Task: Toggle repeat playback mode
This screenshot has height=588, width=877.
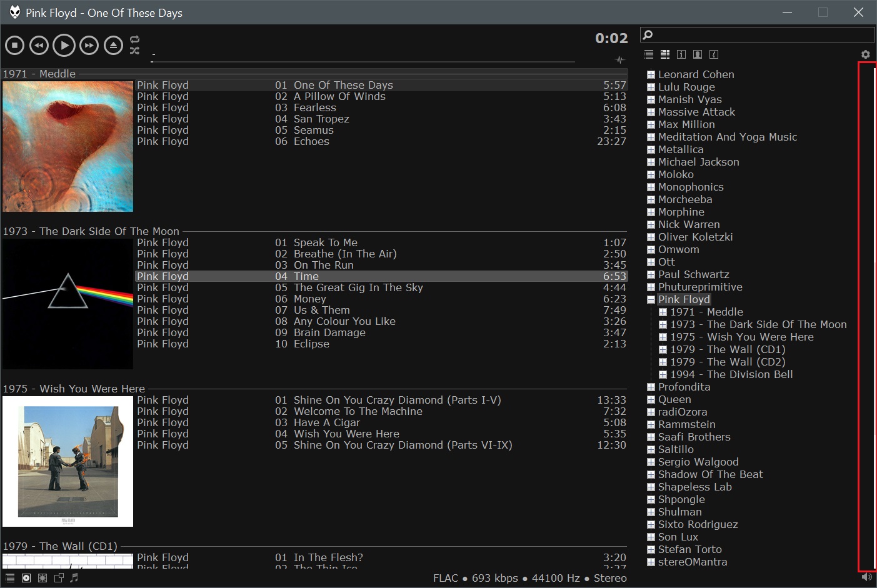Action: (x=134, y=39)
